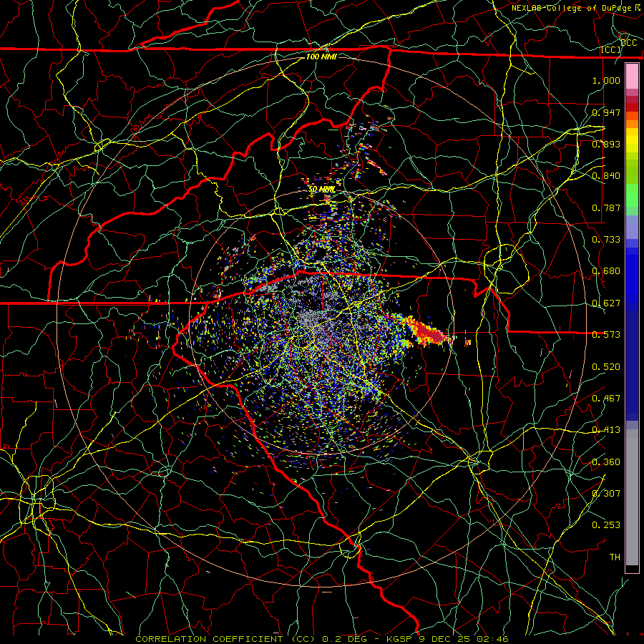Image resolution: width=644 pixels, height=644 pixels.
Task: Click the 100 NMI range ring label
Action: 321,57
